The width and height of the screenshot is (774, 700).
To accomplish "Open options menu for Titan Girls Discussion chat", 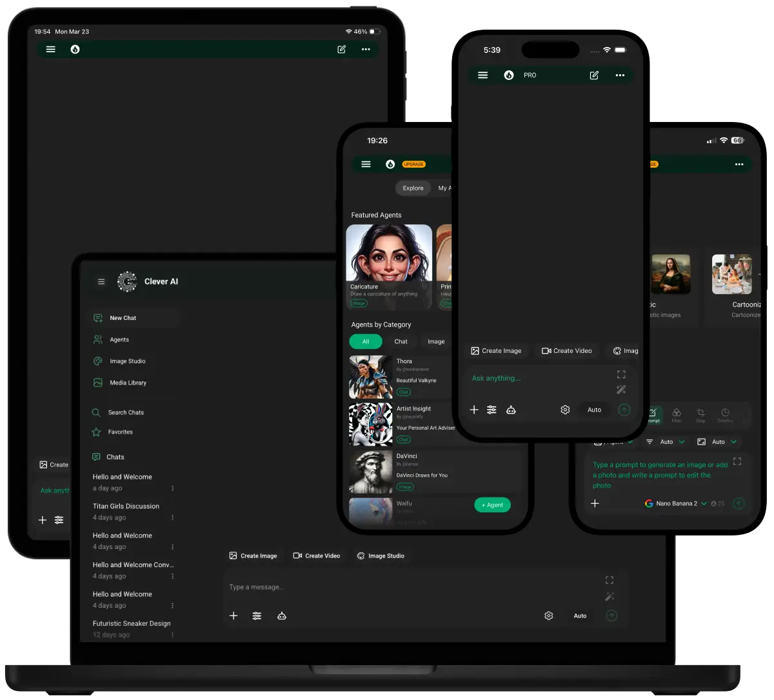I will pyautogui.click(x=172, y=518).
